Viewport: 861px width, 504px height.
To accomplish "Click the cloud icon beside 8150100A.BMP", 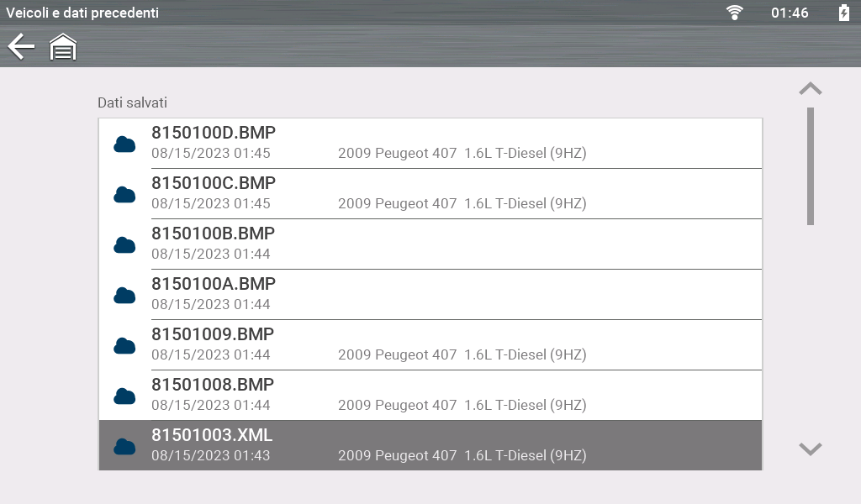I will 124,295.
